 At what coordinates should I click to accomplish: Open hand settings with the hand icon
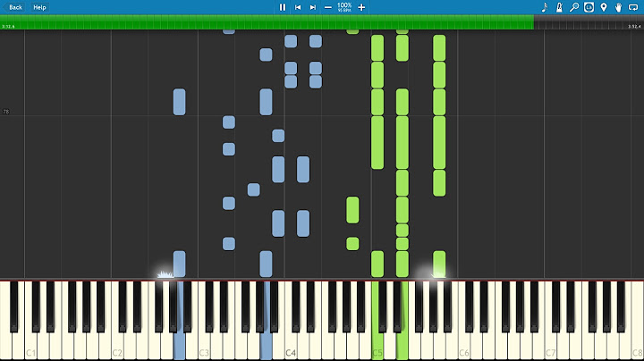point(619,7)
